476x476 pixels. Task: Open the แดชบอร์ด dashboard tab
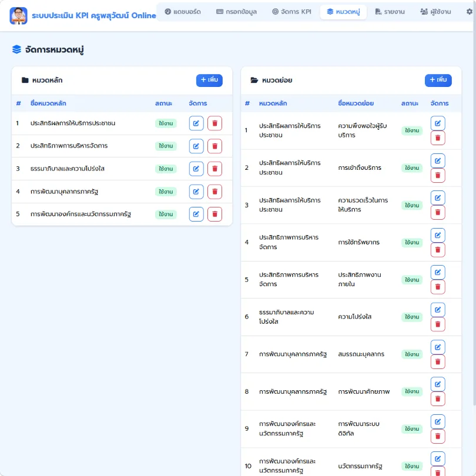pos(183,12)
